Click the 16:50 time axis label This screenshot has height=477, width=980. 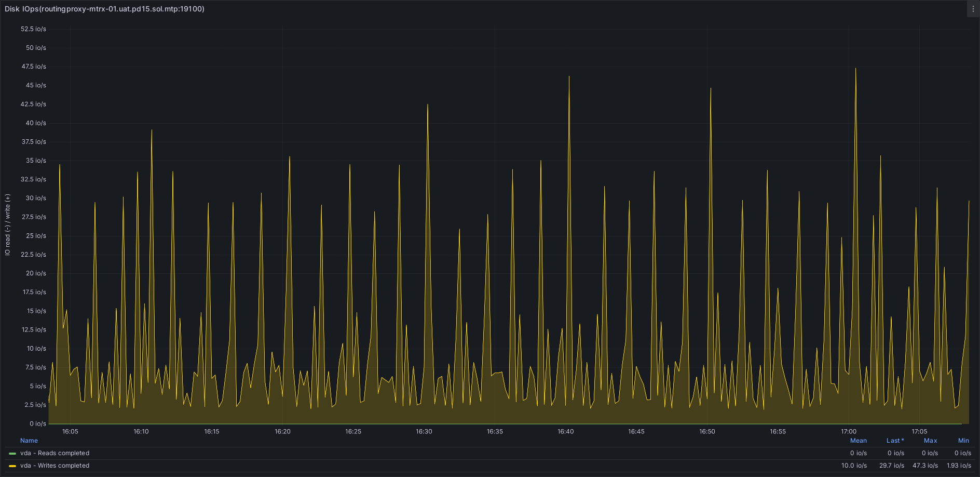707,432
